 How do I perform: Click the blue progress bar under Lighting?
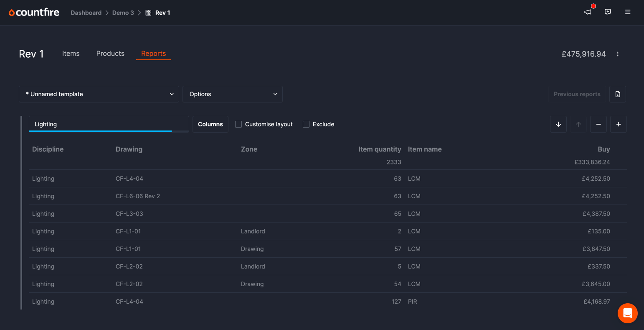[x=100, y=131]
